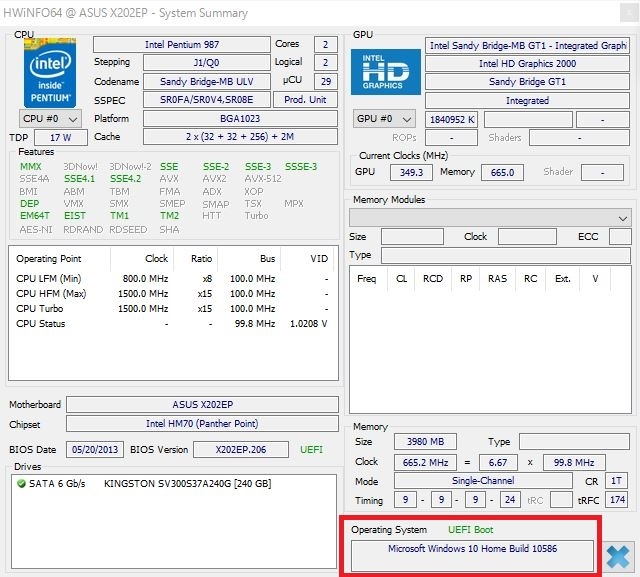The width and height of the screenshot is (640, 577).
Task: Click the Single-Channel mode field
Action: [x=483, y=481]
